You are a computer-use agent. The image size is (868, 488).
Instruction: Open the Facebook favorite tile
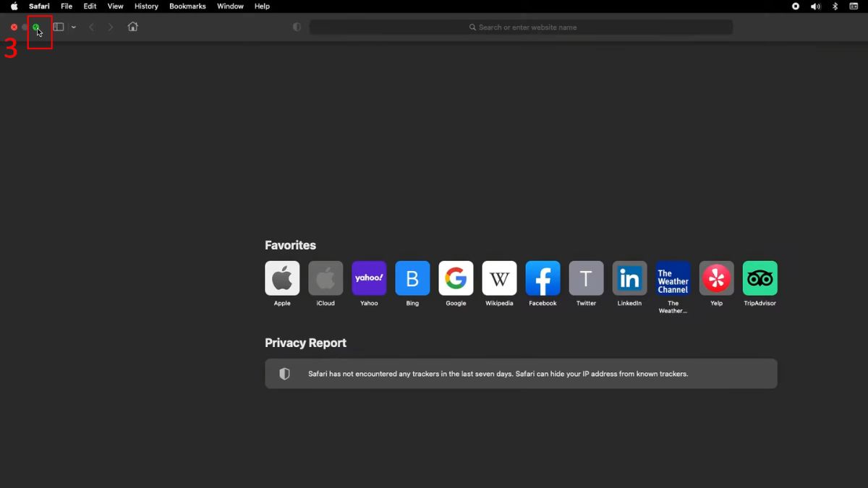click(542, 278)
